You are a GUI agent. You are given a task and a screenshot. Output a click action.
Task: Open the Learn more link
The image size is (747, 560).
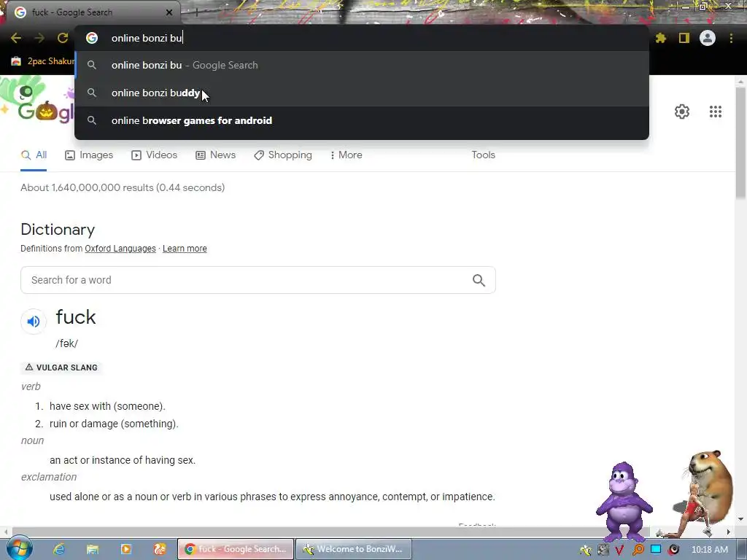click(185, 249)
